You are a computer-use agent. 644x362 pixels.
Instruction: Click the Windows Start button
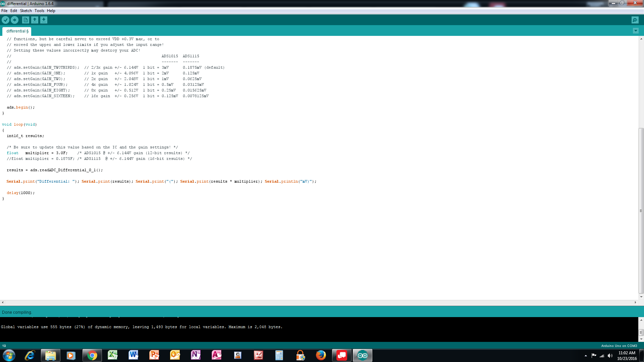point(9,355)
